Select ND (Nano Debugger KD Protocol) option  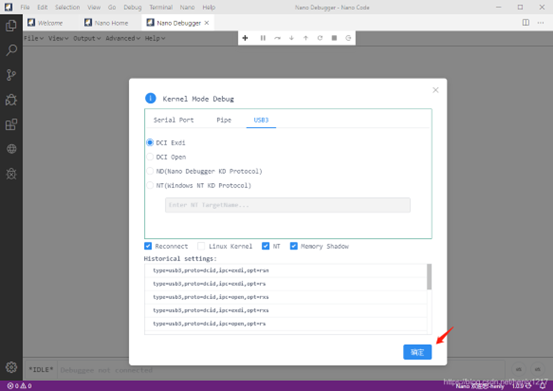click(150, 171)
